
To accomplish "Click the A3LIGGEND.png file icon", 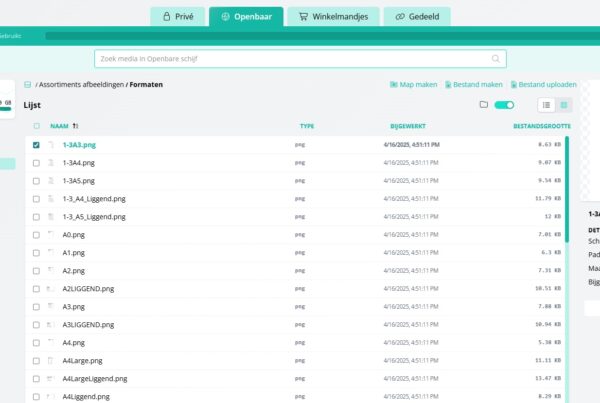I will point(51,325).
